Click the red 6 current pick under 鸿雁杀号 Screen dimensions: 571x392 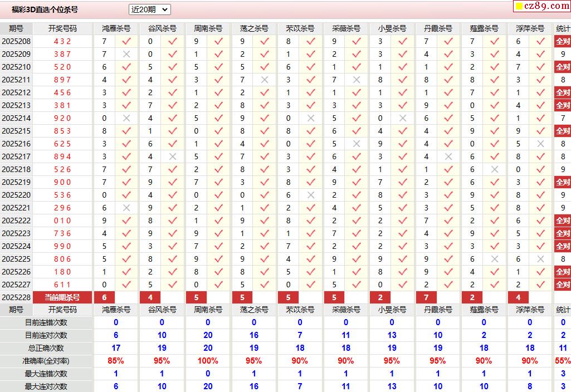104,297
